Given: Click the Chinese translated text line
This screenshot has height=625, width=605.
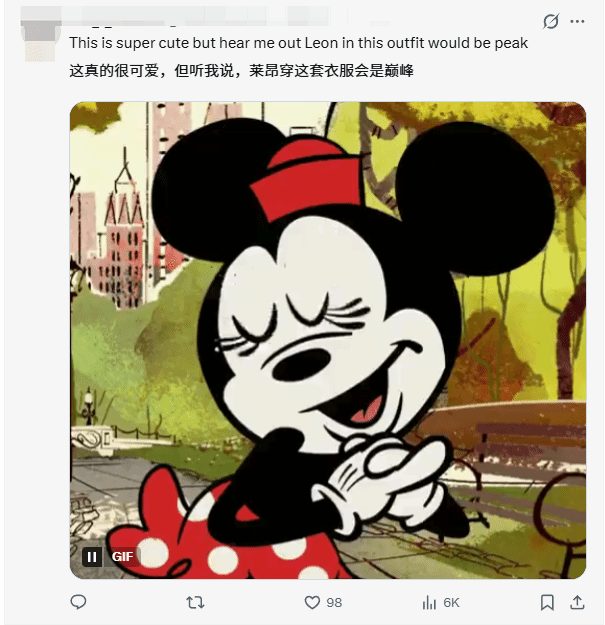Looking at the screenshot, I should (242, 71).
